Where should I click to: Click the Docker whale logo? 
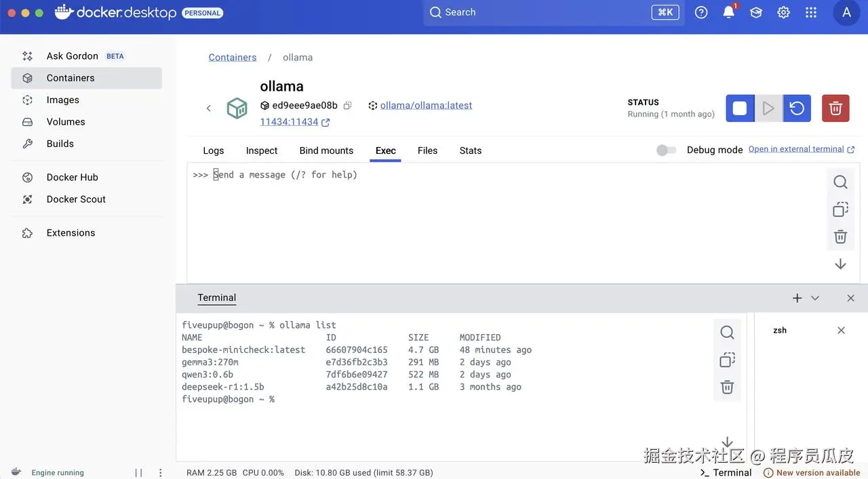click(x=64, y=12)
